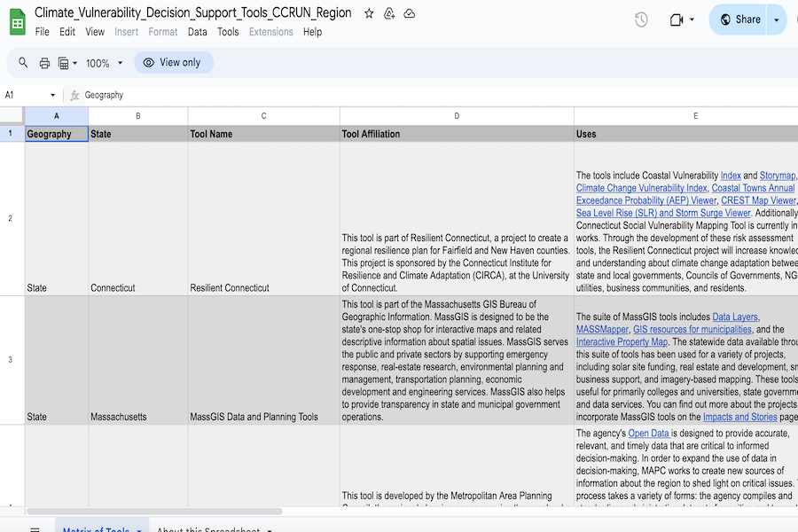
Task: Start a Meet call with camera icon
Action: (x=677, y=20)
